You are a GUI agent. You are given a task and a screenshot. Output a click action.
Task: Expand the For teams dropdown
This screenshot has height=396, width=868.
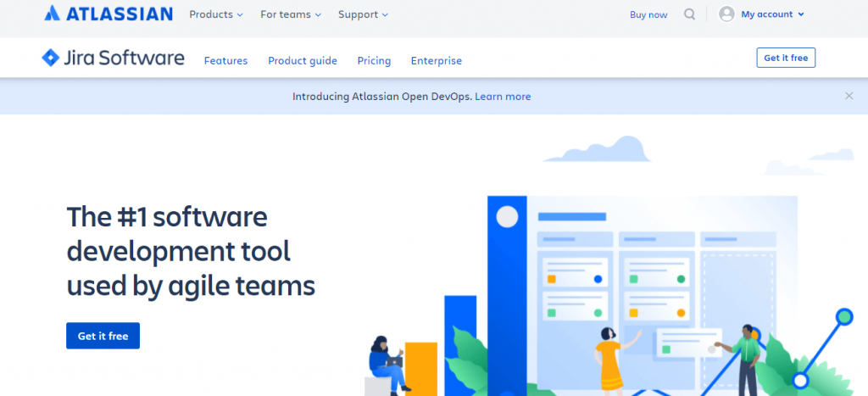(291, 14)
